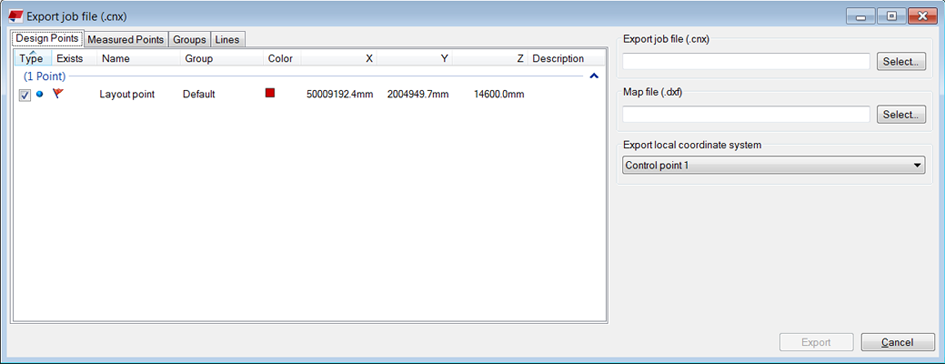This screenshot has width=945, height=364.
Task: Switch to the Measured Points tab
Action: tap(126, 40)
